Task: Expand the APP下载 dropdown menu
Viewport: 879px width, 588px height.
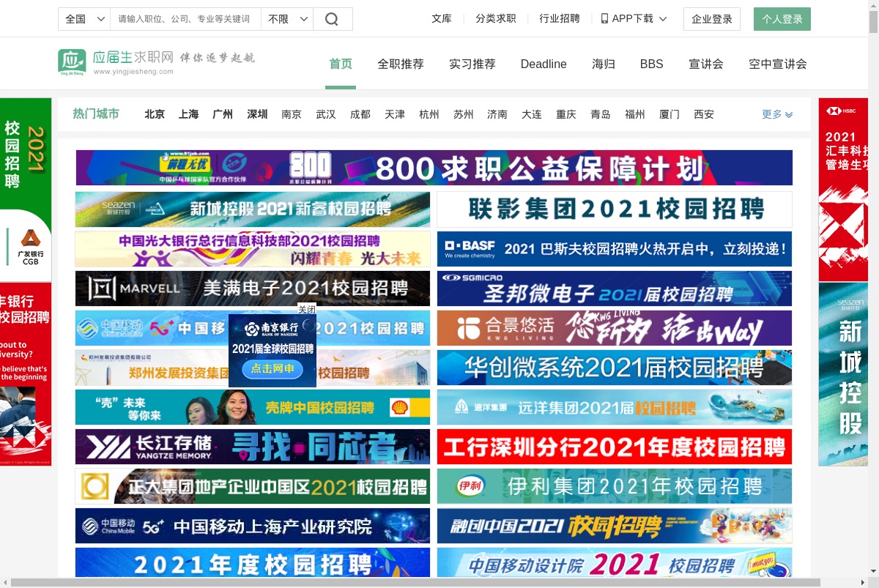Action: point(634,19)
